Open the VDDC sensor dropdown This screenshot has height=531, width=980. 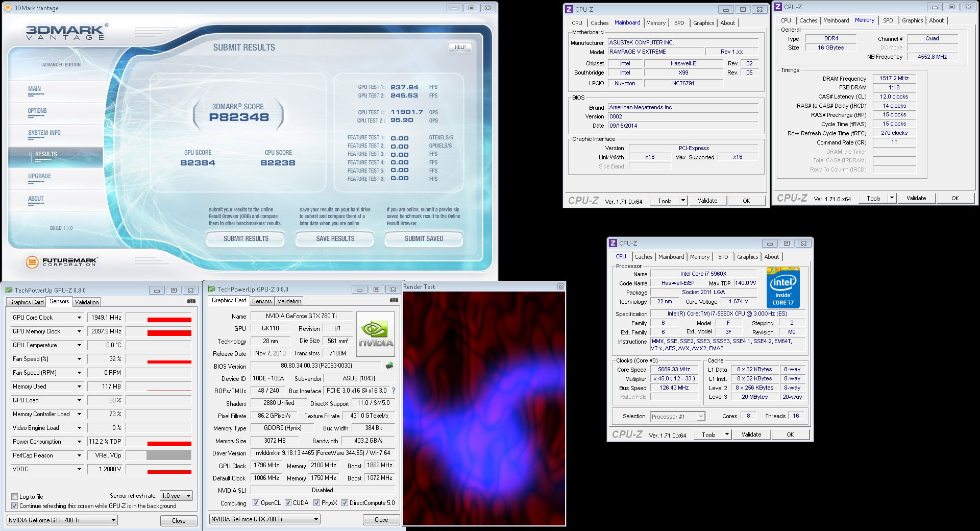point(79,469)
